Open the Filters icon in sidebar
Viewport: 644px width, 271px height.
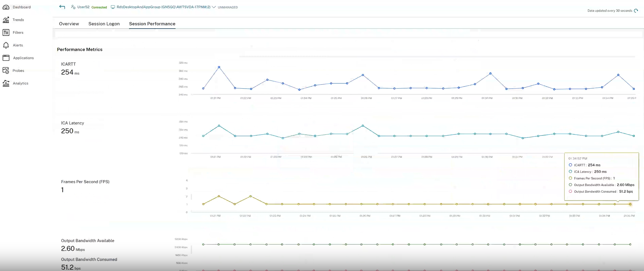pos(6,33)
